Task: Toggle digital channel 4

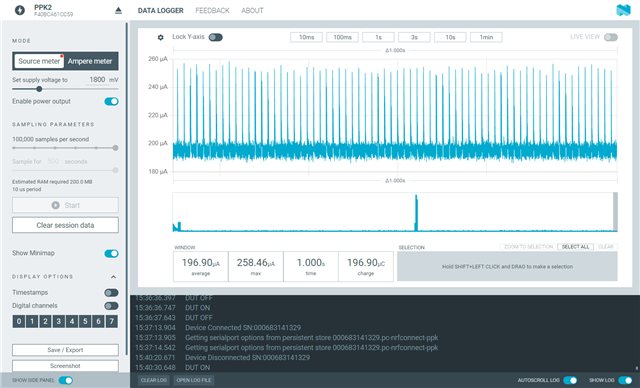Action: point(72,321)
